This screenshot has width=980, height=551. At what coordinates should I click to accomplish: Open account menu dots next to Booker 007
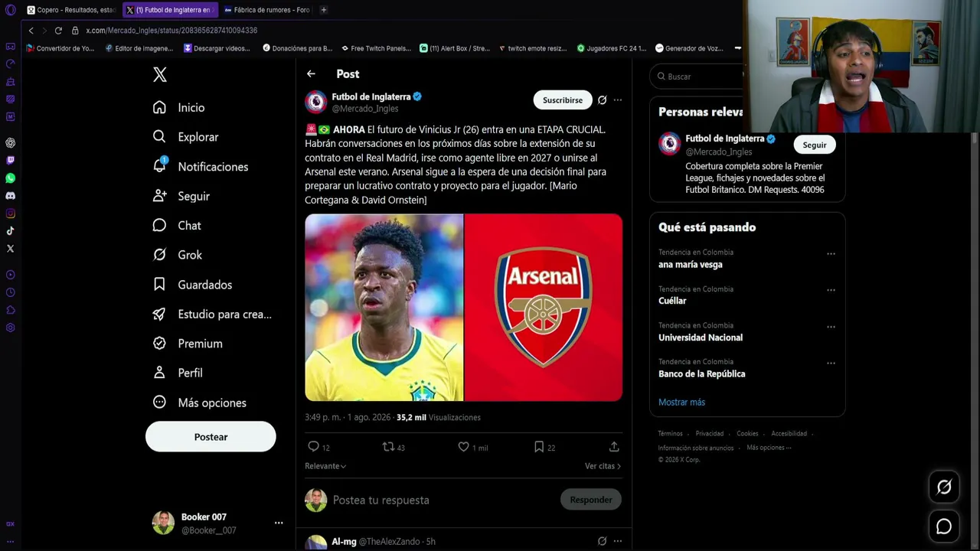click(279, 523)
